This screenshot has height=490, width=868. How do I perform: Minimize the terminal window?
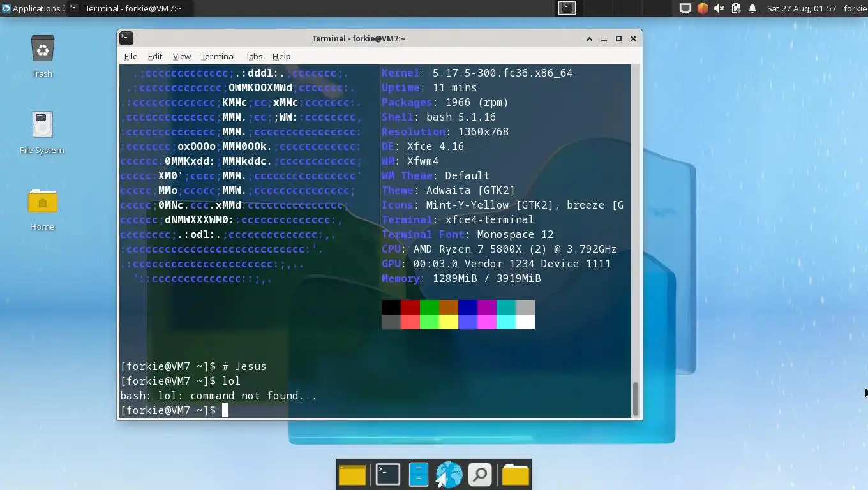604,39
